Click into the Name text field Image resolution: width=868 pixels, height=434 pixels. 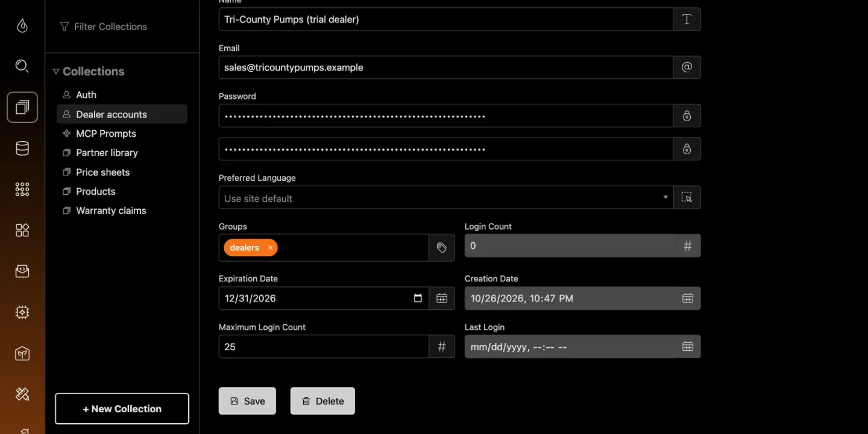click(446, 19)
